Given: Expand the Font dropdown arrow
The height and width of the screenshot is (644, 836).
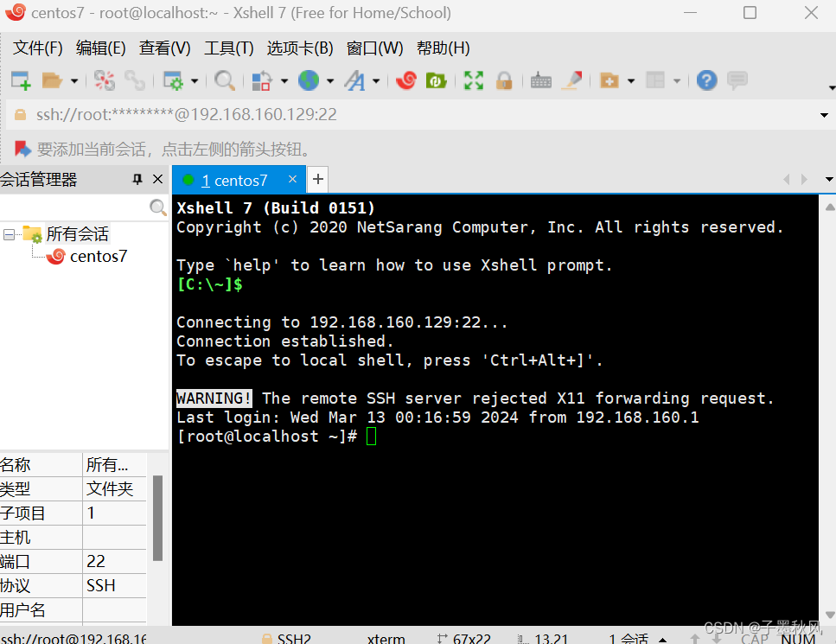Looking at the screenshot, I should [376, 81].
